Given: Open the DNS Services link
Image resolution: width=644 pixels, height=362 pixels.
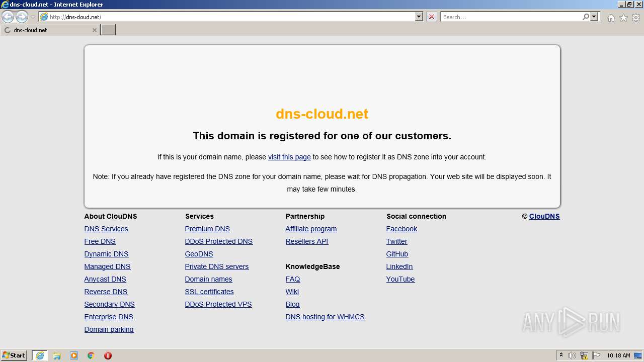Looking at the screenshot, I should click(x=106, y=229).
